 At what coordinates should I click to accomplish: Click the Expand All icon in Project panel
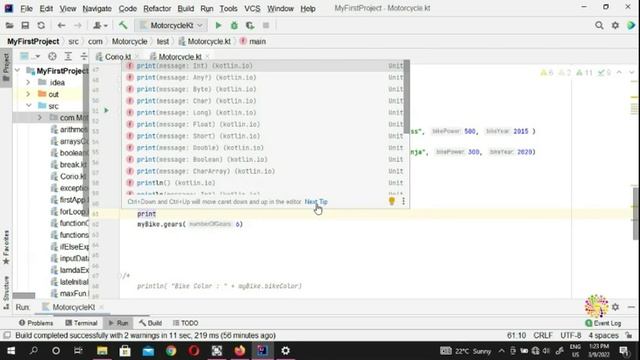[x=68, y=56]
